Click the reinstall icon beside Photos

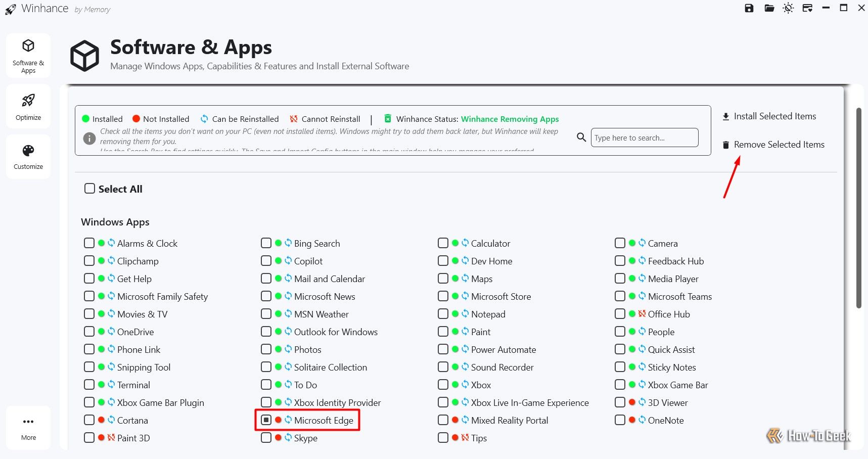[x=288, y=349]
